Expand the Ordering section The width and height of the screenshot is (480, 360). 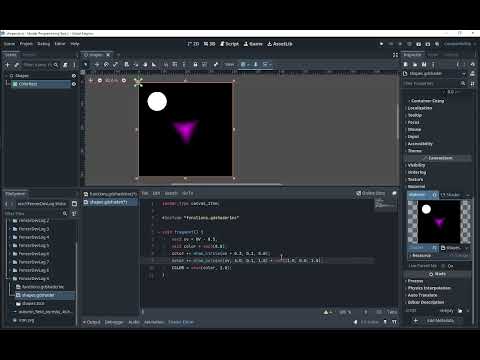tap(417, 172)
